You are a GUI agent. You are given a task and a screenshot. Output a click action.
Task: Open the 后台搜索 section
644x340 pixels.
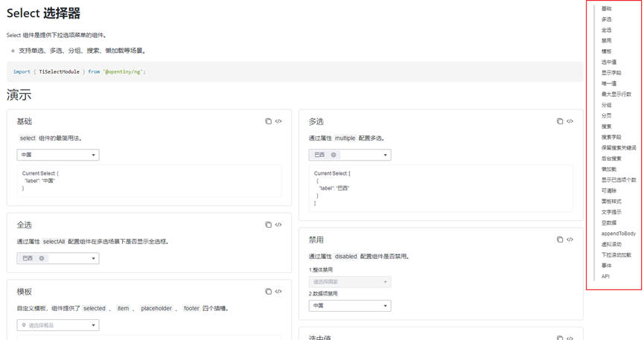(x=611, y=158)
